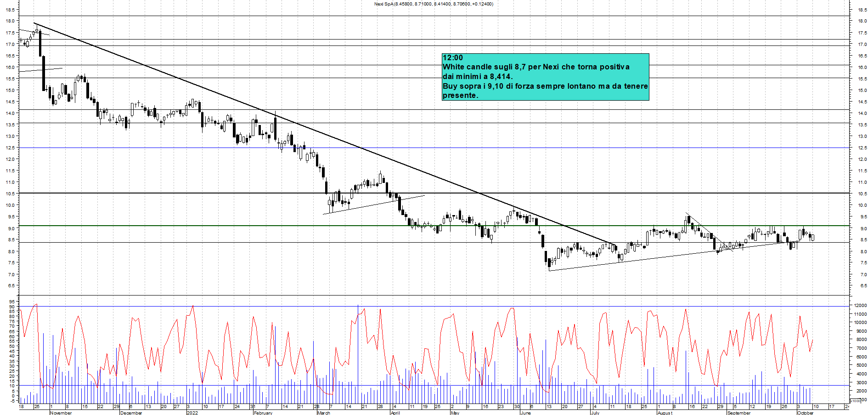Select the April label on the time axis

pyautogui.click(x=395, y=413)
